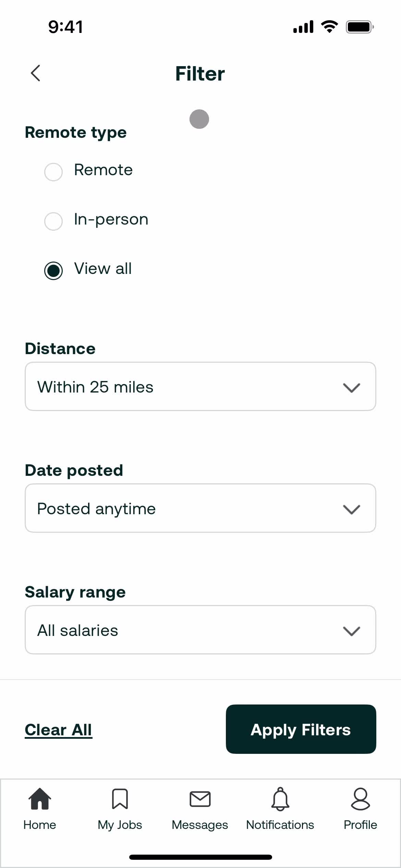
Task: Tap the back arrow icon
Action: (x=35, y=73)
